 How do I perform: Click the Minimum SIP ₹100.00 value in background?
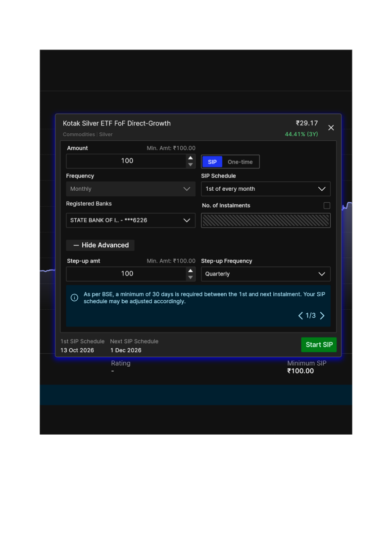[x=300, y=371]
